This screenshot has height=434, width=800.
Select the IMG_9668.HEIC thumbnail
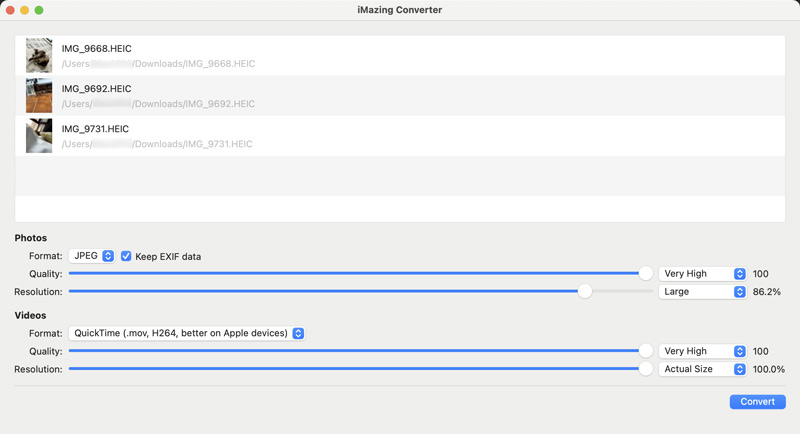pyautogui.click(x=39, y=56)
